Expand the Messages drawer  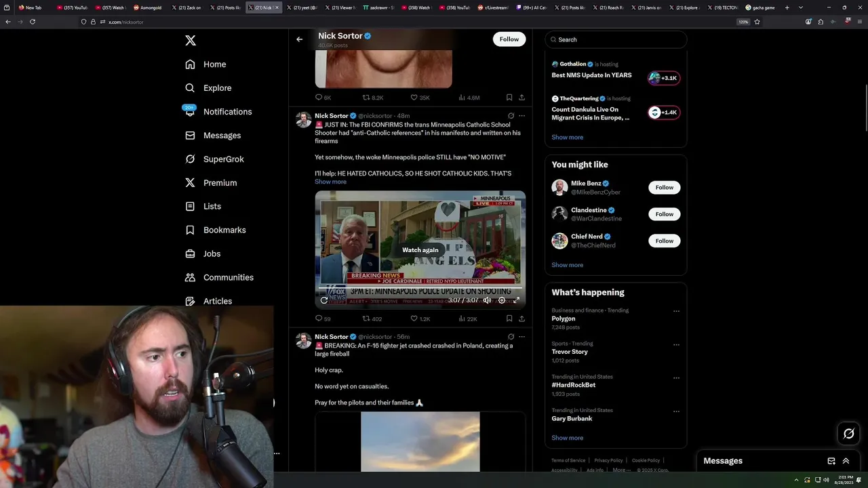846,461
